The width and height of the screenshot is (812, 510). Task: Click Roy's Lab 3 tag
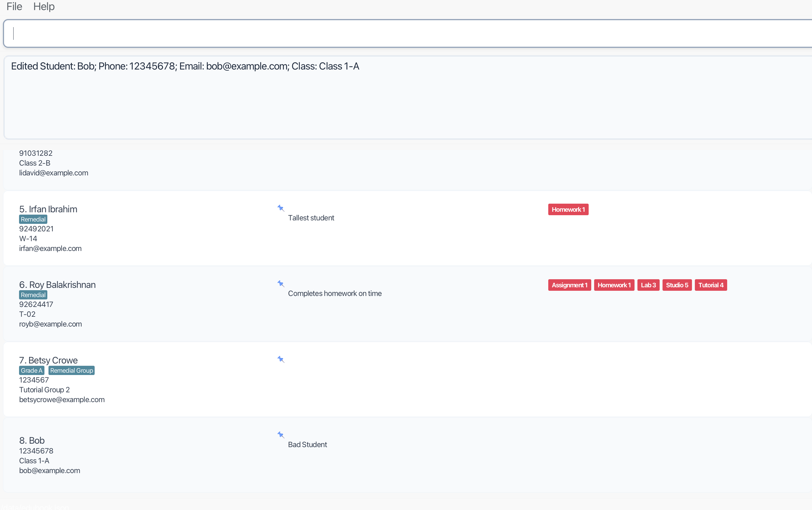coord(648,285)
